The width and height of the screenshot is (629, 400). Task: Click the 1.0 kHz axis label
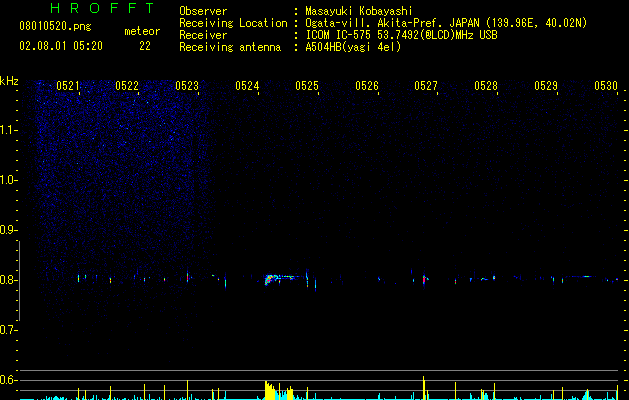pos(8,180)
